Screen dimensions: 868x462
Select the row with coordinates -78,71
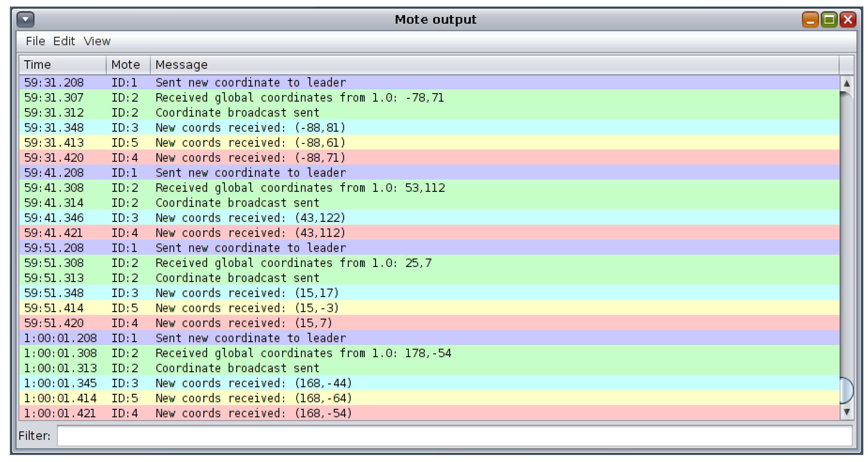tap(300, 98)
